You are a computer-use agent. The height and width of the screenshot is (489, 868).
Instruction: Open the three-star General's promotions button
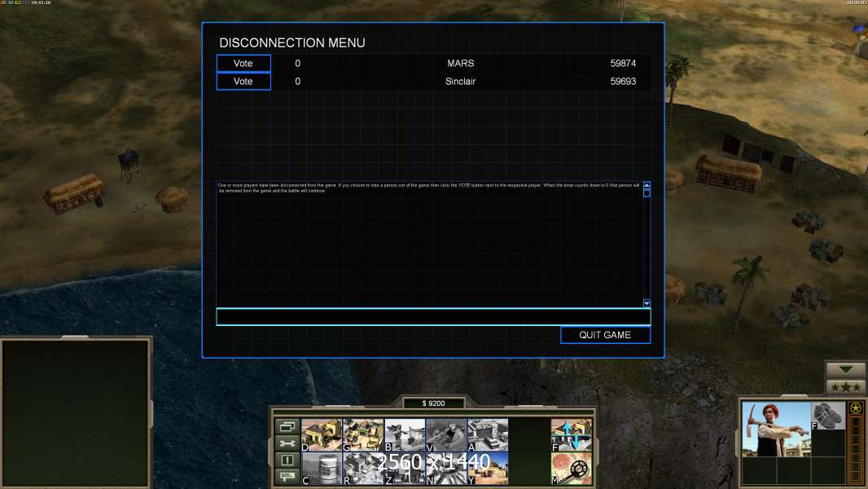pos(845,386)
